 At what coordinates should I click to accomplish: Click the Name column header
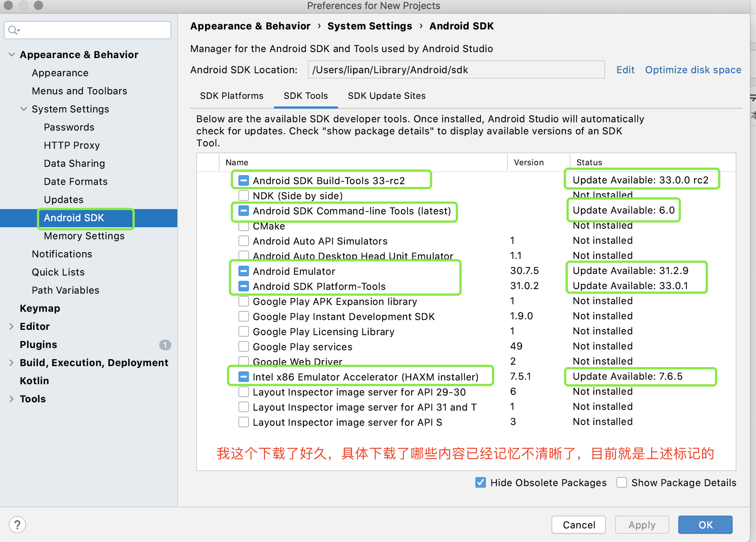(237, 162)
